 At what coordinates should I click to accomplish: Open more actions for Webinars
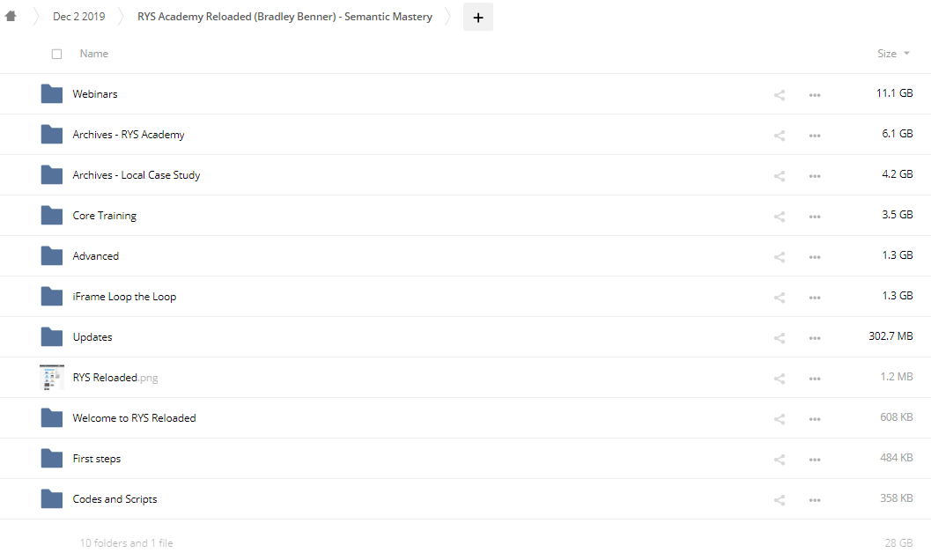(815, 95)
